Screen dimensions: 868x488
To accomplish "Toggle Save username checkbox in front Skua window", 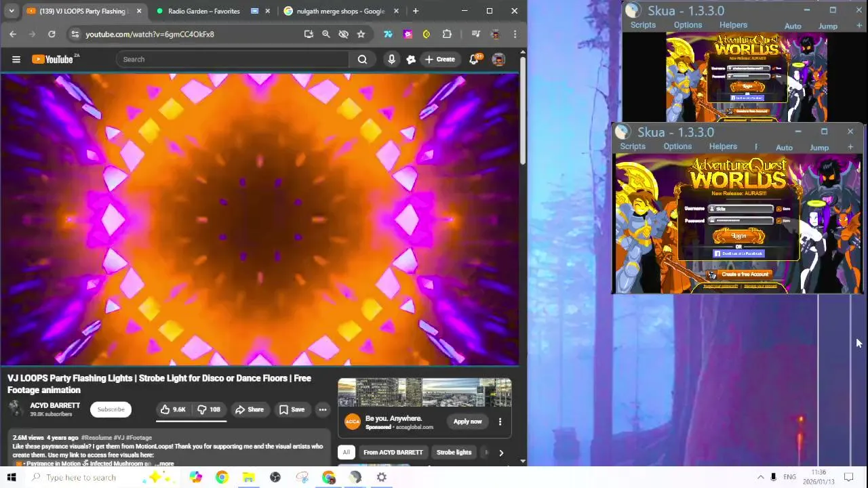I will click(778, 209).
